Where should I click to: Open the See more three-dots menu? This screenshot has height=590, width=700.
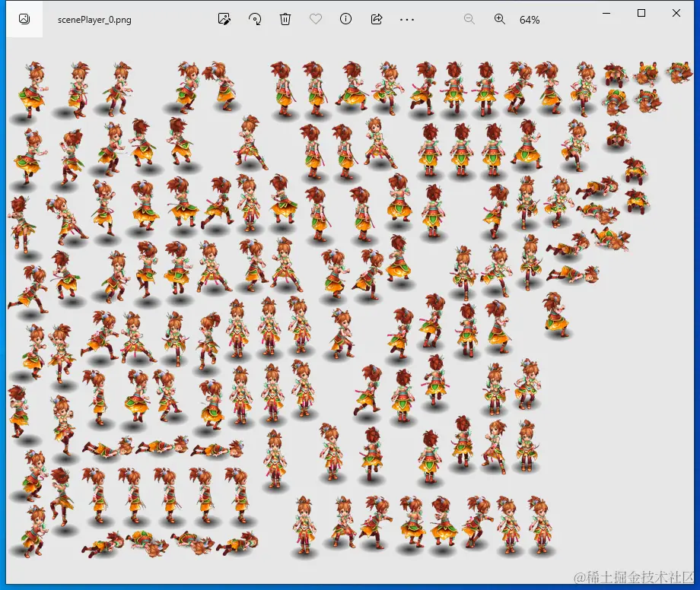click(x=407, y=20)
